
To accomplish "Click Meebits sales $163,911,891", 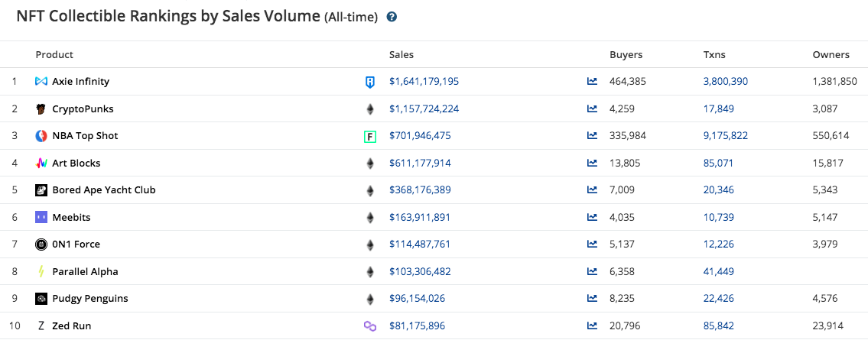I will point(420,217).
